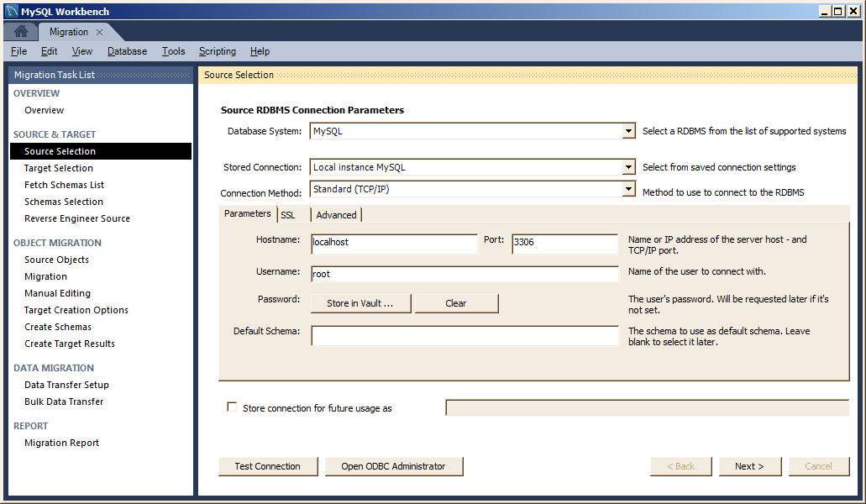Click the Test Connection button
Image resolution: width=866 pixels, height=504 pixels.
tap(268, 466)
